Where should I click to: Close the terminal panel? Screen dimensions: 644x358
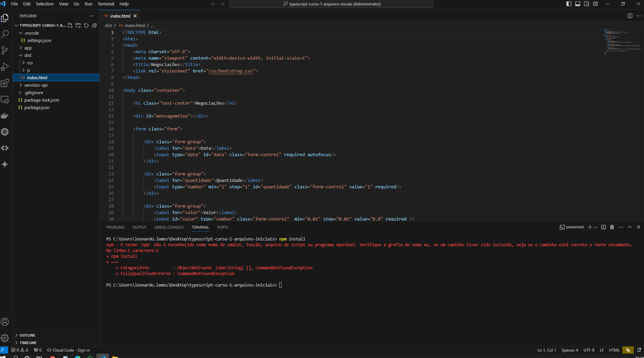tap(639, 227)
